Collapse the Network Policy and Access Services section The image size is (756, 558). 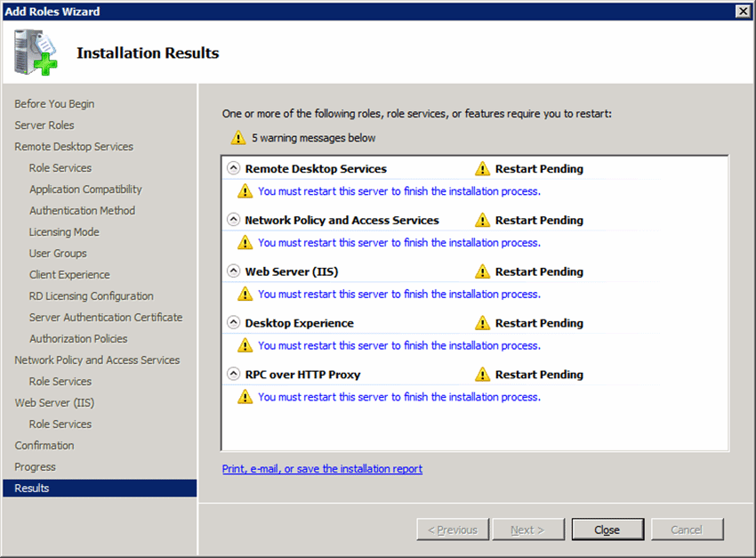(x=234, y=221)
